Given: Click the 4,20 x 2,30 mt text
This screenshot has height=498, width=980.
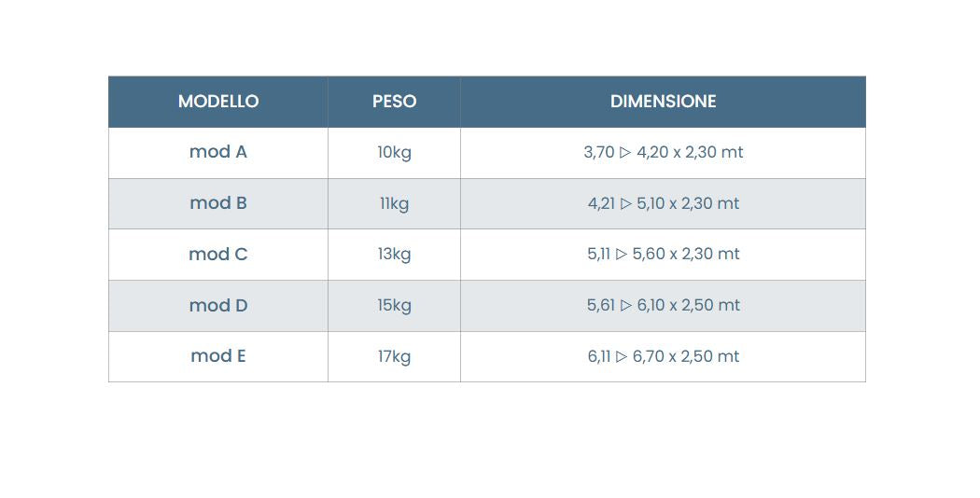Looking at the screenshot, I should (x=690, y=152).
